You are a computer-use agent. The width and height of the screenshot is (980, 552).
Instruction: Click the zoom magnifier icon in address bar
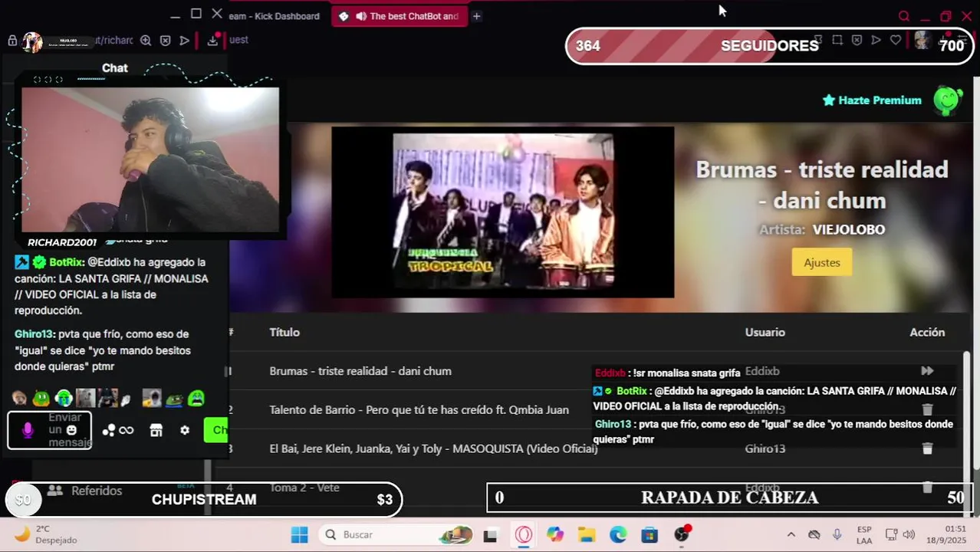146,41
